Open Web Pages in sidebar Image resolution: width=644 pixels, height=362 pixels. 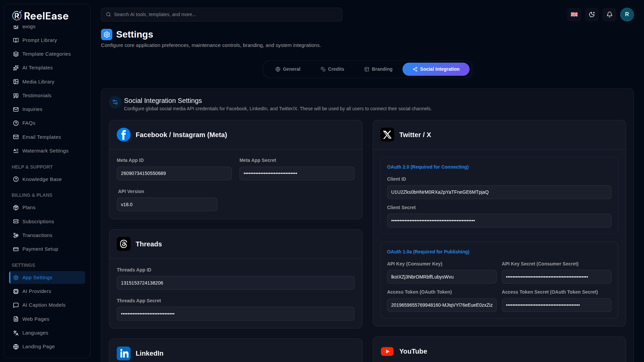tap(47, 319)
